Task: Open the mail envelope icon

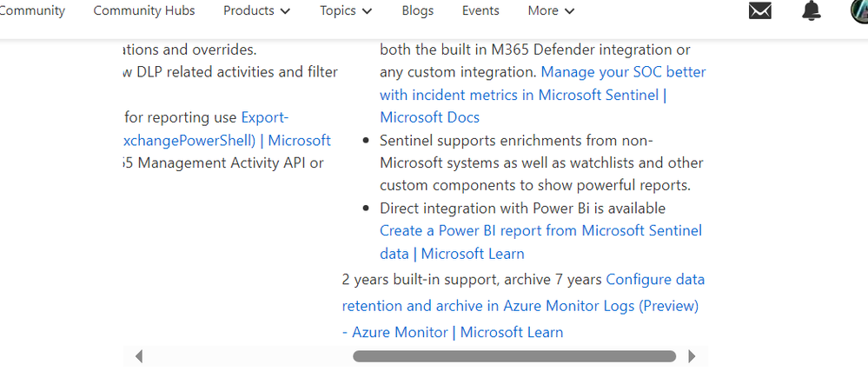Action: tap(760, 11)
